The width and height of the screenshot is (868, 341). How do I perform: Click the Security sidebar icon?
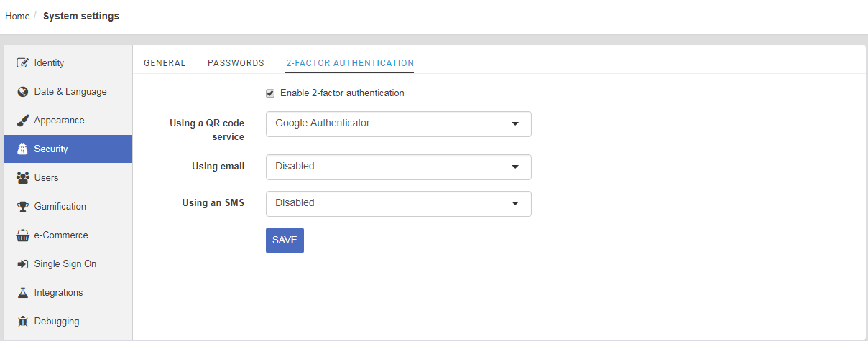click(x=22, y=149)
